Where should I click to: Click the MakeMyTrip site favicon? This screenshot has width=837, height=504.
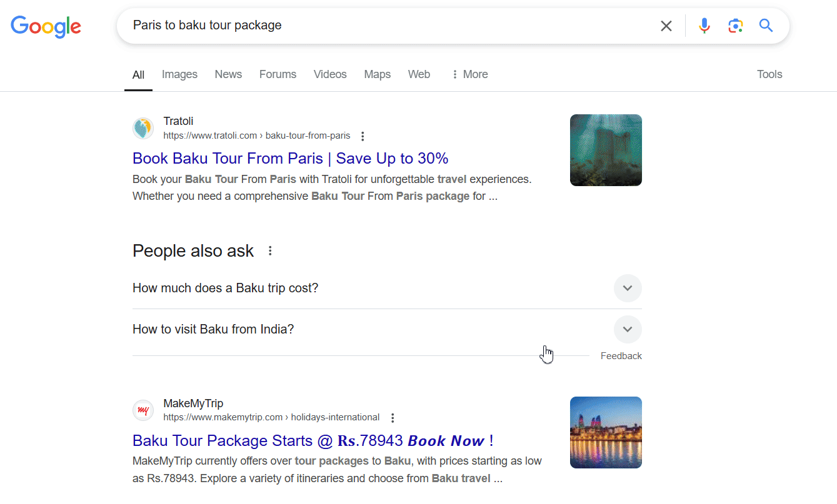tap(143, 410)
